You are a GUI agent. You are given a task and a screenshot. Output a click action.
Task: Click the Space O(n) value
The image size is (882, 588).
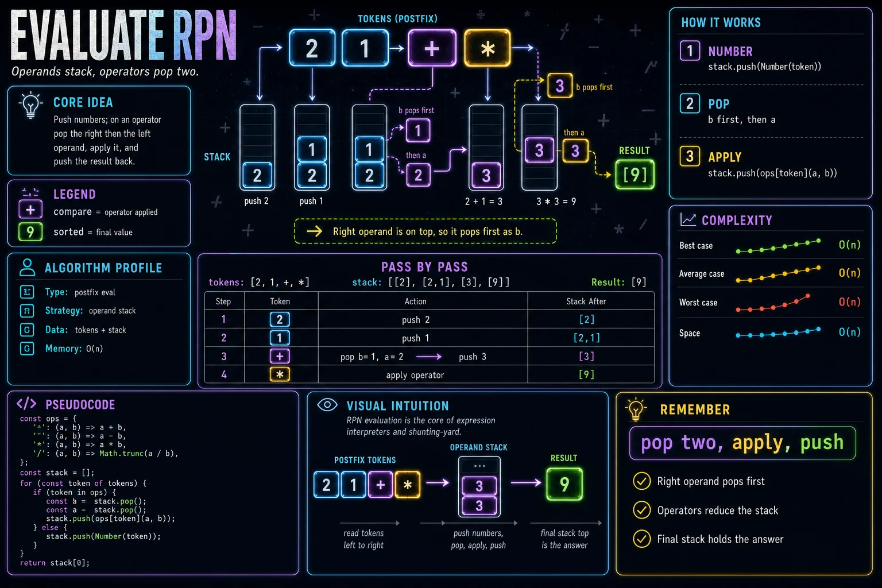click(849, 332)
